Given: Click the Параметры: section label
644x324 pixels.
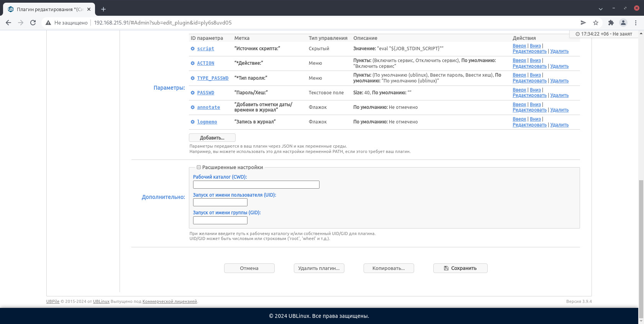Looking at the screenshot, I should pyautogui.click(x=169, y=88).
